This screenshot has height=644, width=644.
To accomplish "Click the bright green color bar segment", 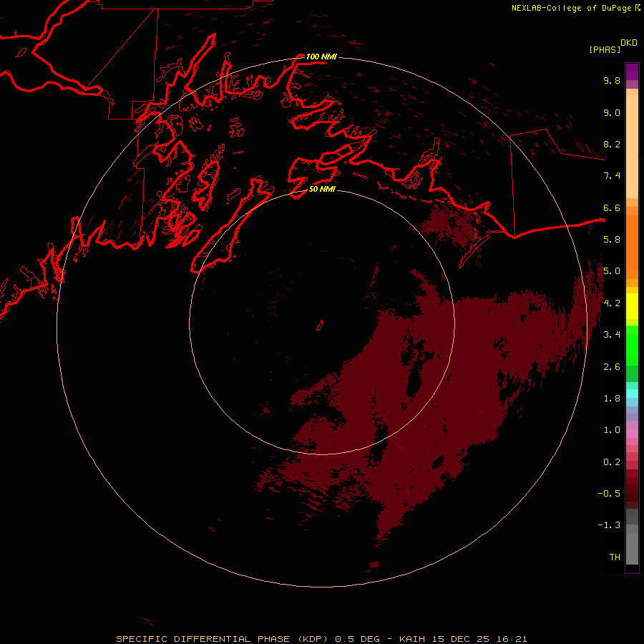I will point(632,346).
